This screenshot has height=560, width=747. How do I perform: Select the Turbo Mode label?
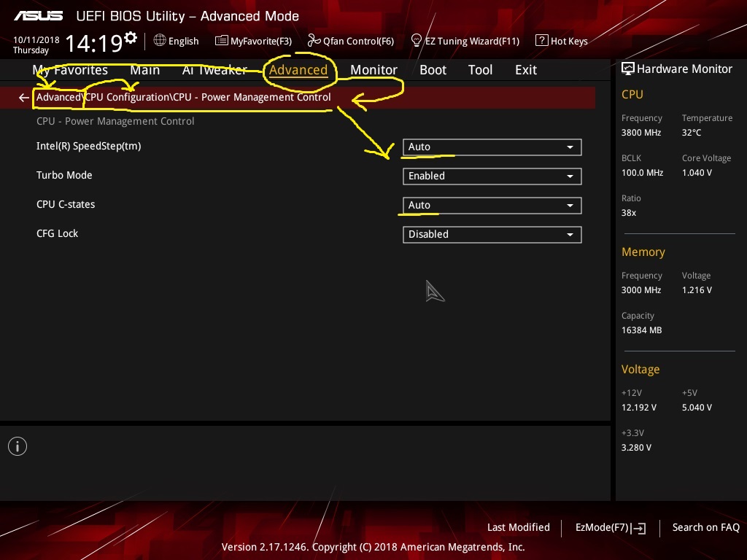64,175
